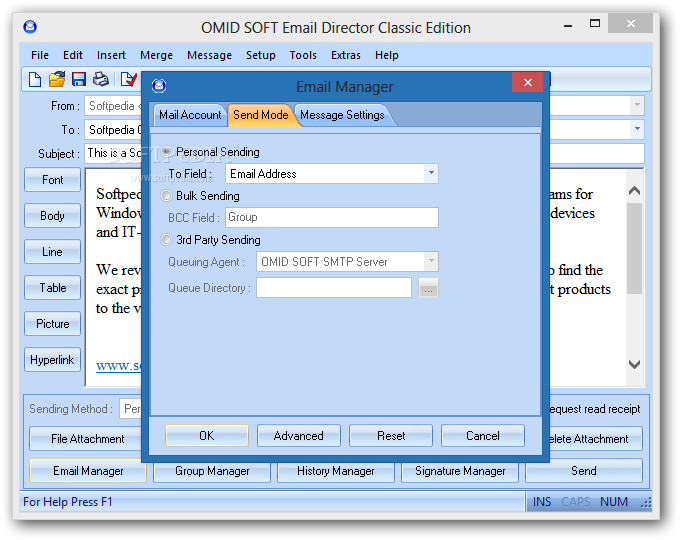
Task: Click the Queue Directory input field
Action: tap(334, 288)
